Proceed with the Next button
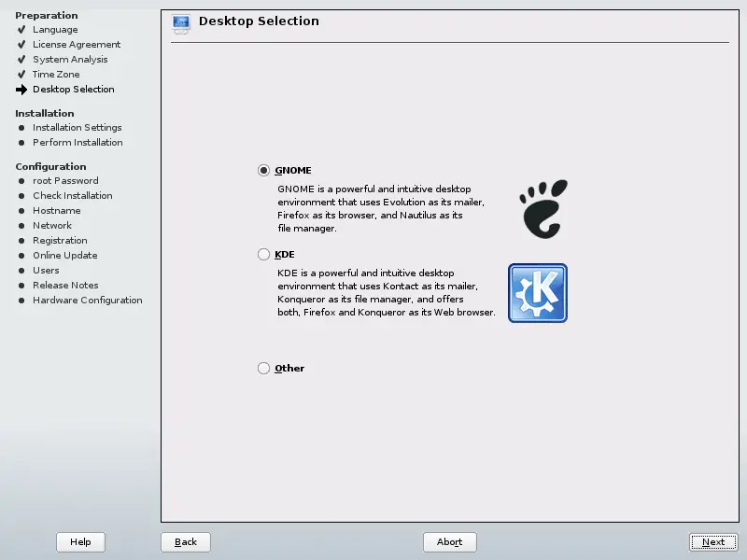This screenshot has height=560, width=747. point(713,542)
